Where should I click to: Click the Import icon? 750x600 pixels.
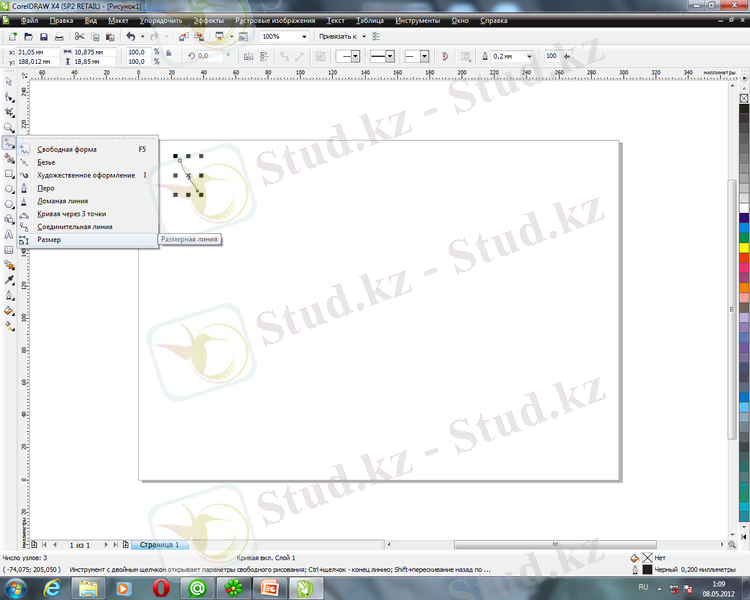(x=184, y=36)
